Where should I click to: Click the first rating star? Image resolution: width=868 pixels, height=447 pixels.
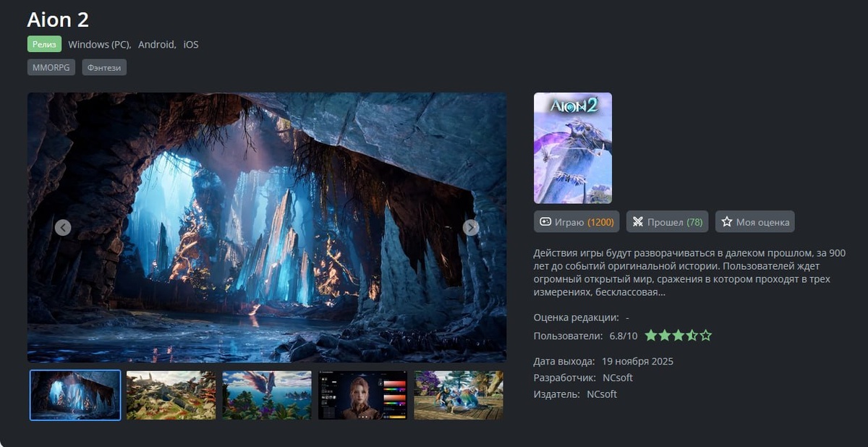coord(651,336)
